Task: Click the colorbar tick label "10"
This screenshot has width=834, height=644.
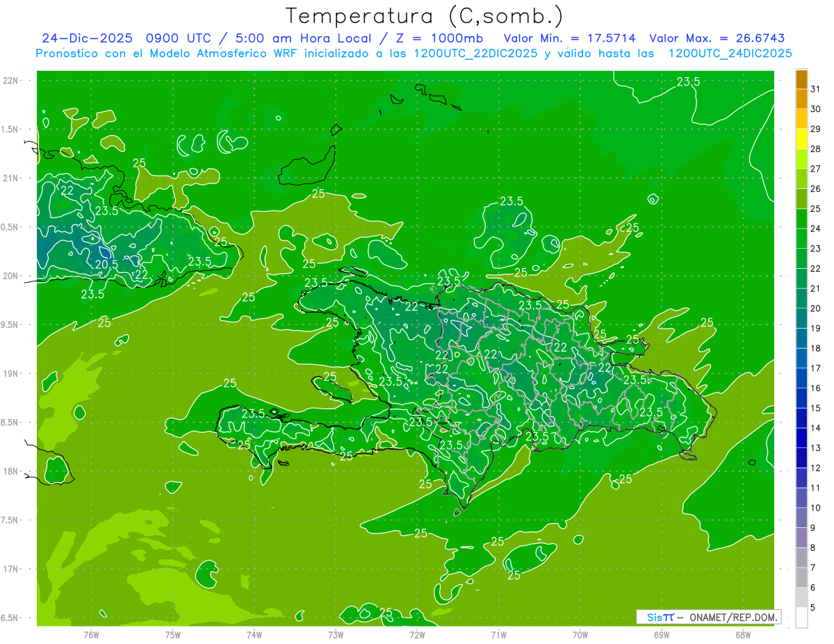Action: [816, 508]
